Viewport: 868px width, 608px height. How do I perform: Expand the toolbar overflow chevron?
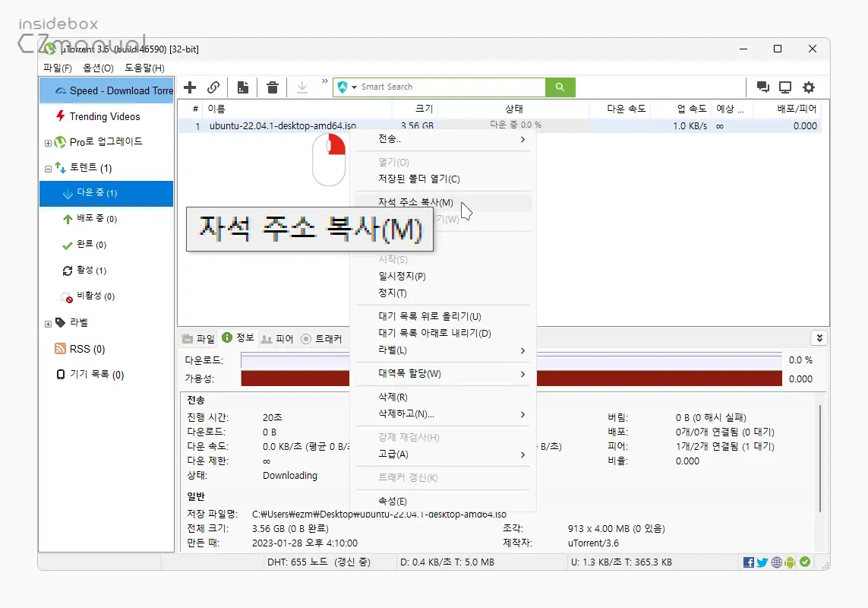click(x=324, y=81)
